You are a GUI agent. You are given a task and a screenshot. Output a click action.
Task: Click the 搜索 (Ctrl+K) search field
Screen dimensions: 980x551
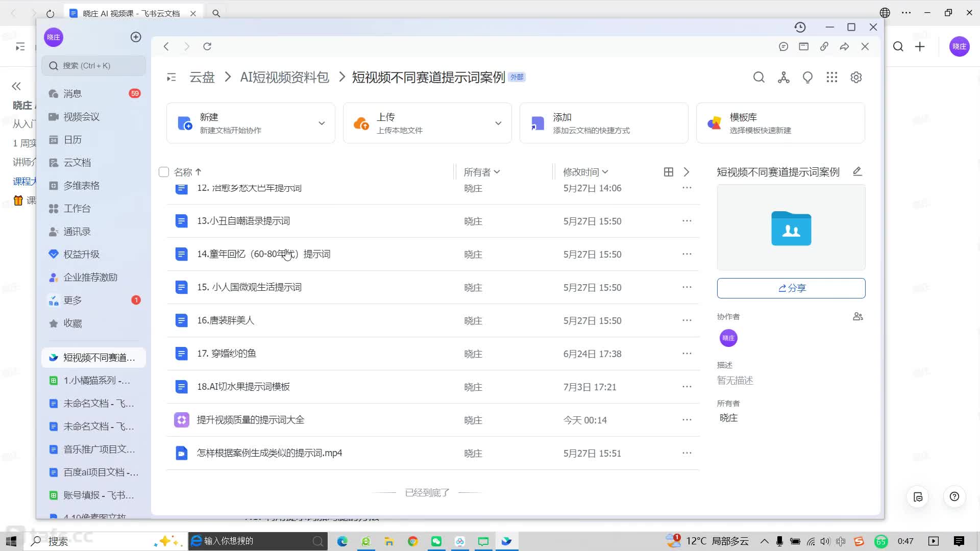(x=94, y=66)
